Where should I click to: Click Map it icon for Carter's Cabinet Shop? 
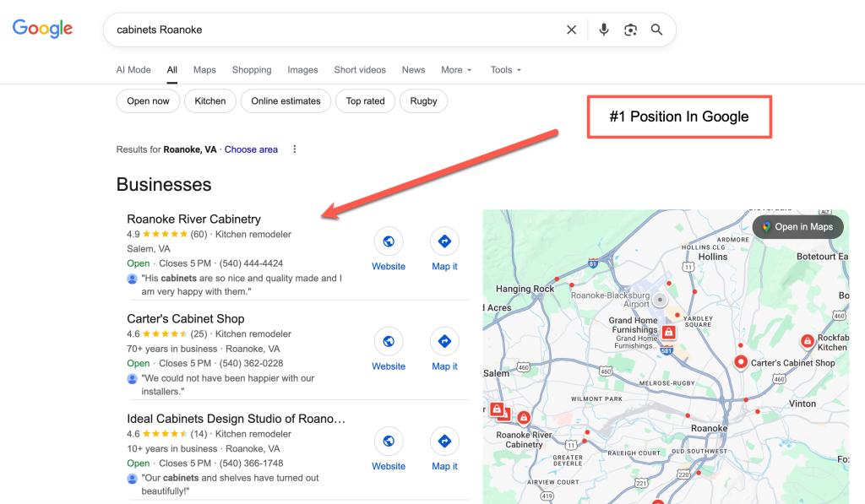[x=444, y=342]
